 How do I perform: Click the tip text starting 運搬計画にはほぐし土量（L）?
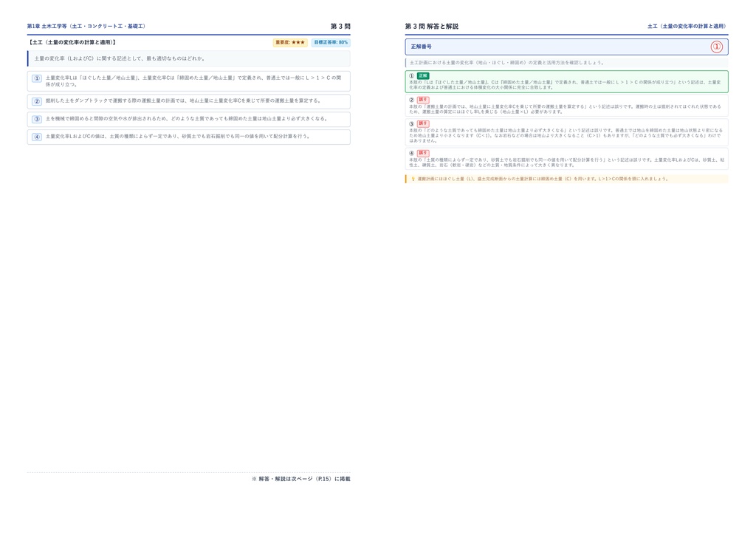point(543,179)
